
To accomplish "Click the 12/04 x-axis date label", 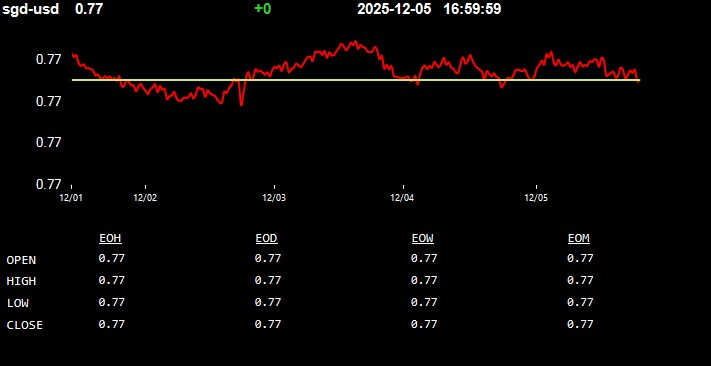I will pyautogui.click(x=403, y=198).
